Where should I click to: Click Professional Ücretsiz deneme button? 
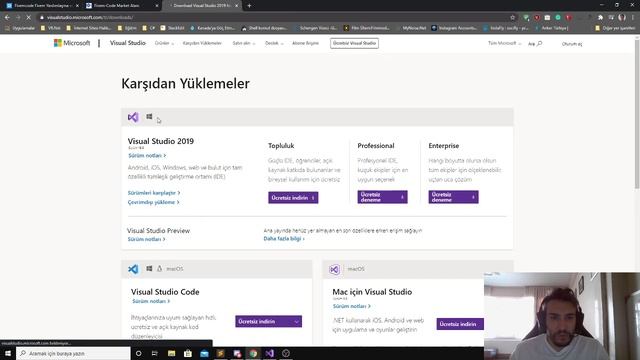(x=382, y=197)
